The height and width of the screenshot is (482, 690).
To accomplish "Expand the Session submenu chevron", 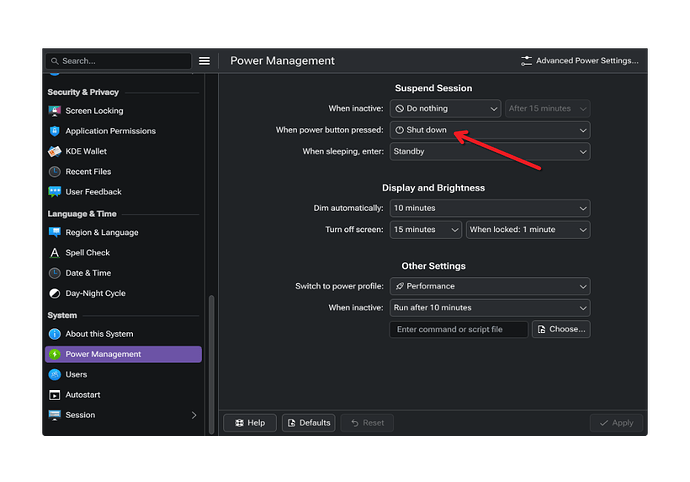I will pos(194,415).
